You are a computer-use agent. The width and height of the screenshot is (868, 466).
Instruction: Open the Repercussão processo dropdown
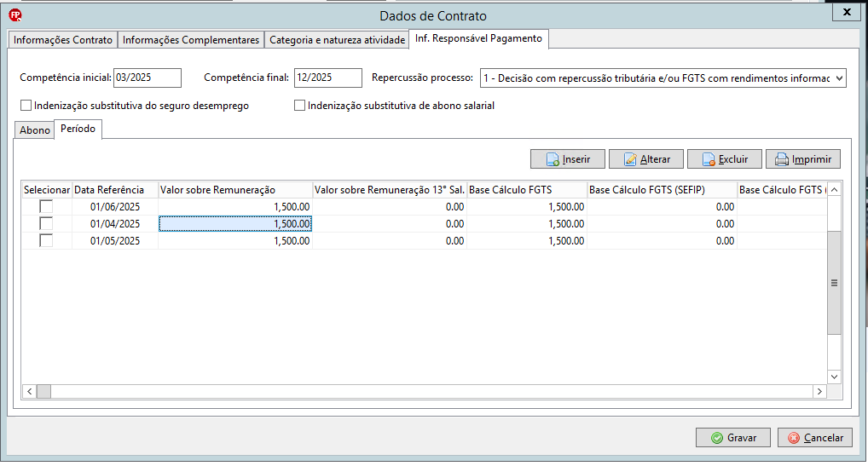(x=839, y=78)
